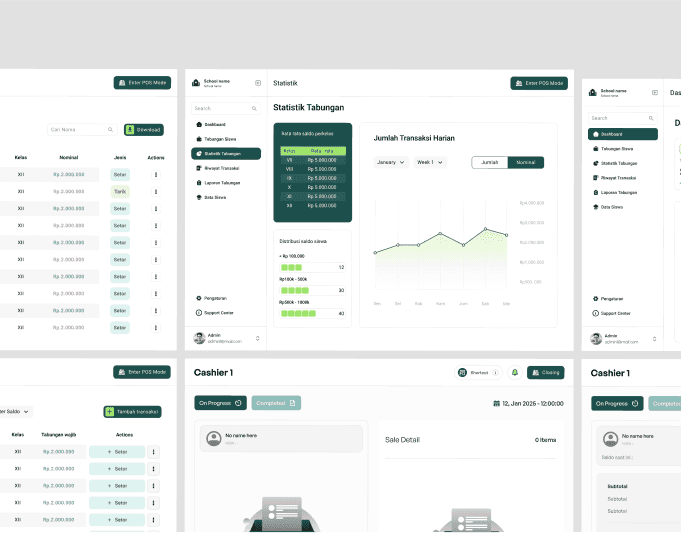Click Enter POS Mode in the Statistik screen

539,83
